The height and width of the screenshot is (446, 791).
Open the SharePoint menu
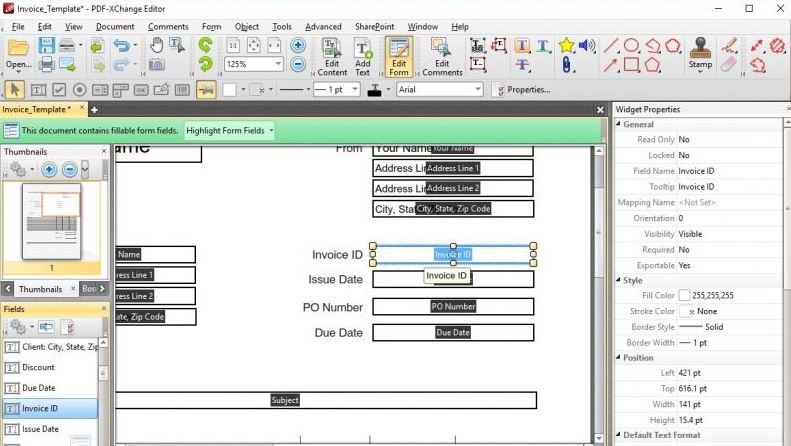[x=374, y=27]
